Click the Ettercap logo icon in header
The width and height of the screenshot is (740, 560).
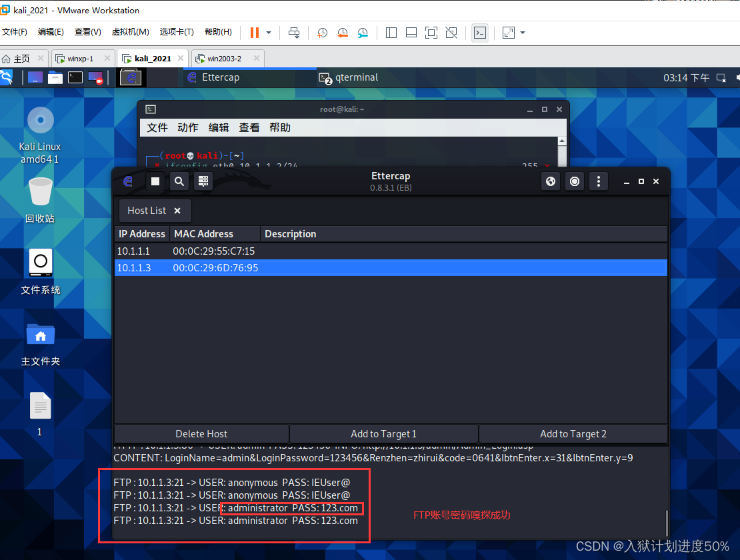pyautogui.click(x=129, y=181)
